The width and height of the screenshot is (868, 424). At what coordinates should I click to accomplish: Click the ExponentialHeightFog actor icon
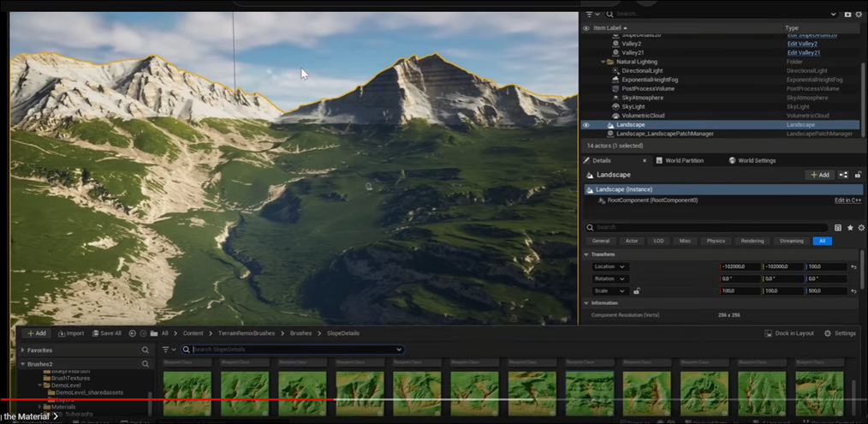615,80
